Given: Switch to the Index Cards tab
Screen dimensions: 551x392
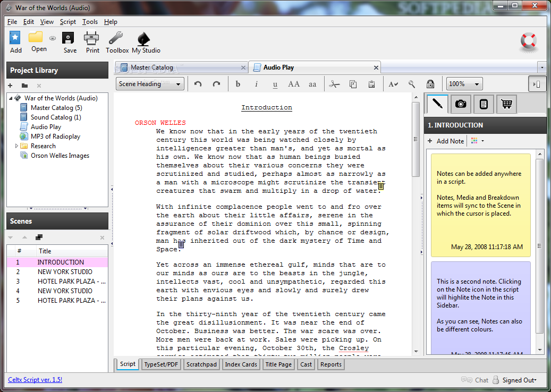Looking at the screenshot, I should [241, 364].
